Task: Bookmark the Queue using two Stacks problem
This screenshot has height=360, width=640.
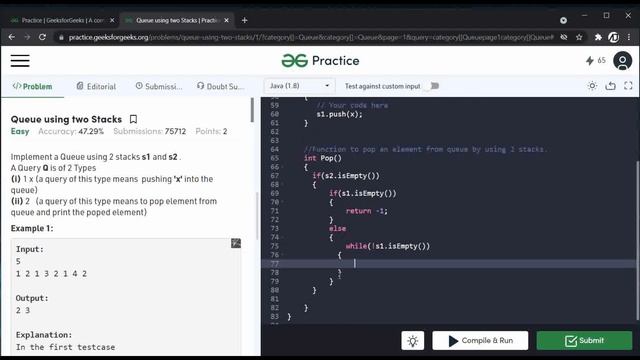Action: click(x=133, y=119)
